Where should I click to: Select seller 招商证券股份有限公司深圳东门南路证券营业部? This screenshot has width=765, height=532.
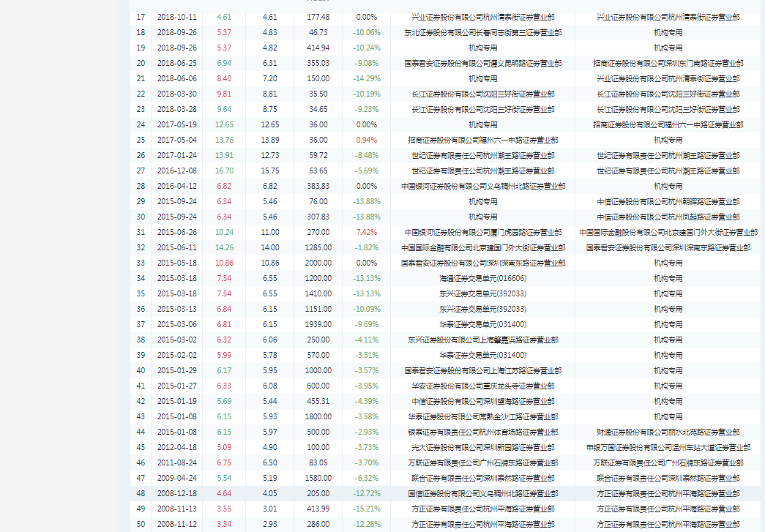(x=668, y=63)
